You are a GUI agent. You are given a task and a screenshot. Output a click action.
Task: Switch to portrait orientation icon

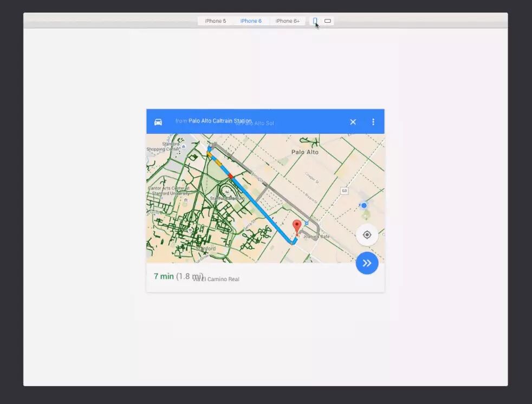click(x=315, y=21)
